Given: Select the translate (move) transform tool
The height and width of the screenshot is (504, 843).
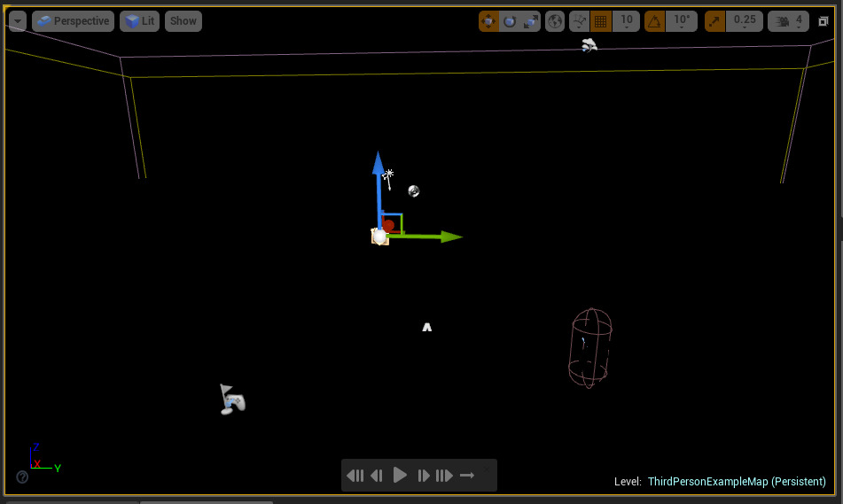Looking at the screenshot, I should click(x=488, y=21).
